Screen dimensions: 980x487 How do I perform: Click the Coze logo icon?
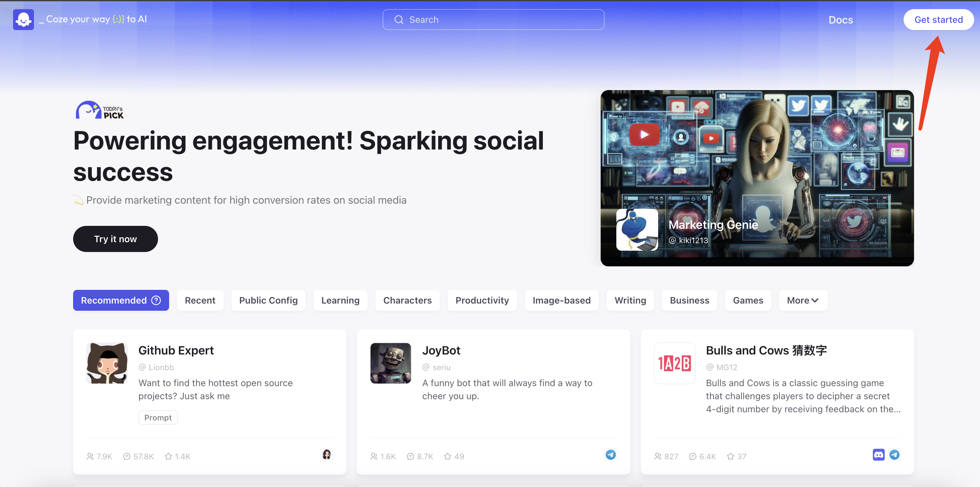click(23, 19)
